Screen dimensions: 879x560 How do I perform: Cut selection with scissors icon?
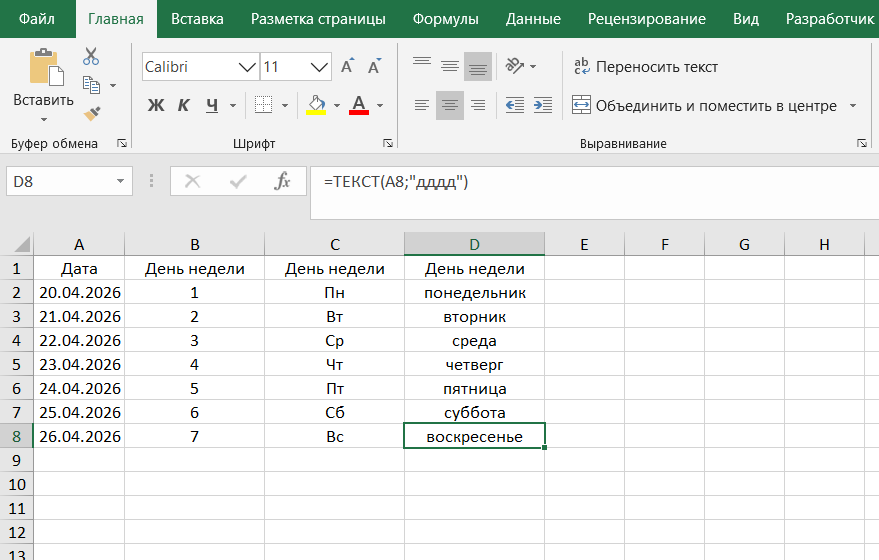[91, 56]
